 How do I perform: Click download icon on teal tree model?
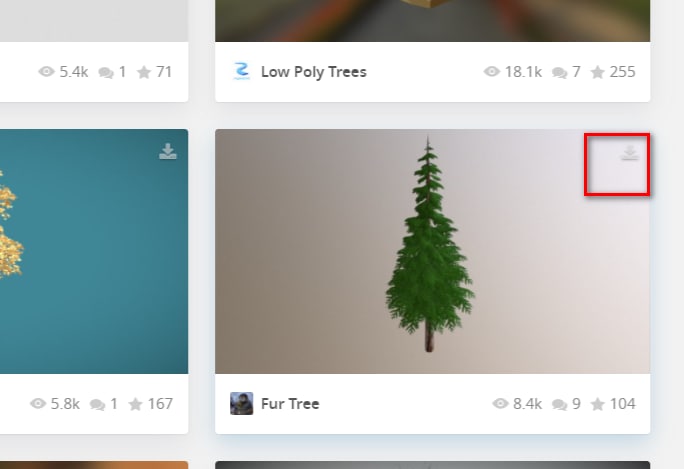click(x=168, y=151)
